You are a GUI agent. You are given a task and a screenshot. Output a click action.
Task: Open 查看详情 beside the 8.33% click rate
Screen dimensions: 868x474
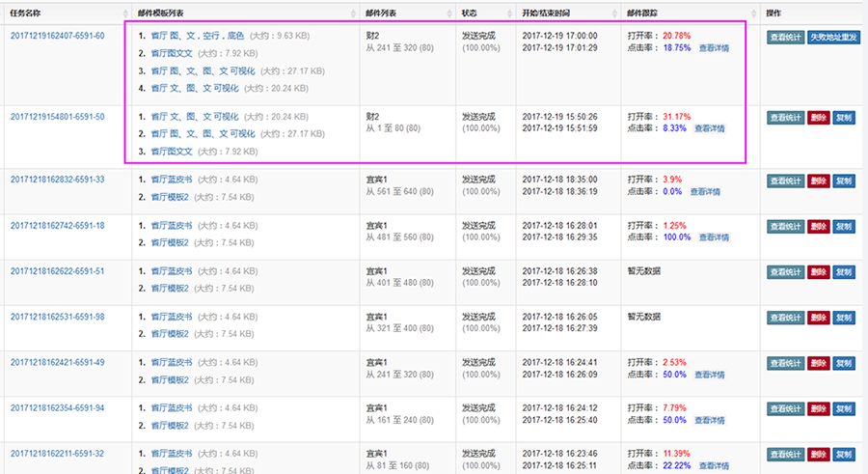[x=709, y=128]
